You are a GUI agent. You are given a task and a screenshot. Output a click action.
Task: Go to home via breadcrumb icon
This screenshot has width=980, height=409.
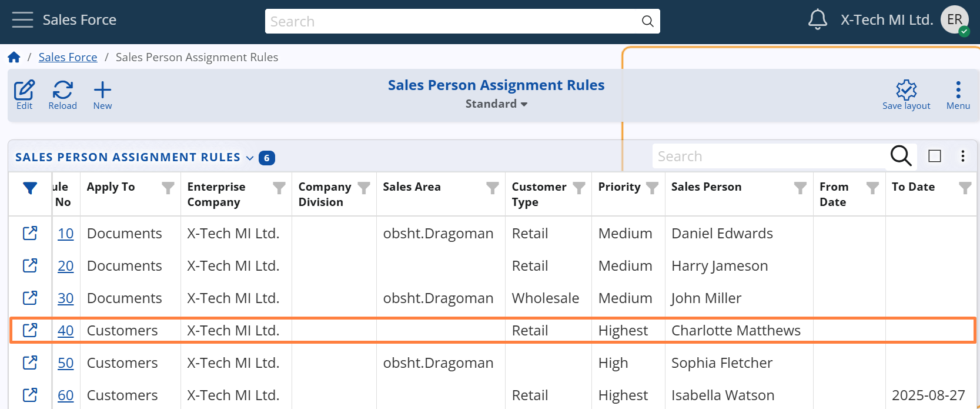coord(14,57)
